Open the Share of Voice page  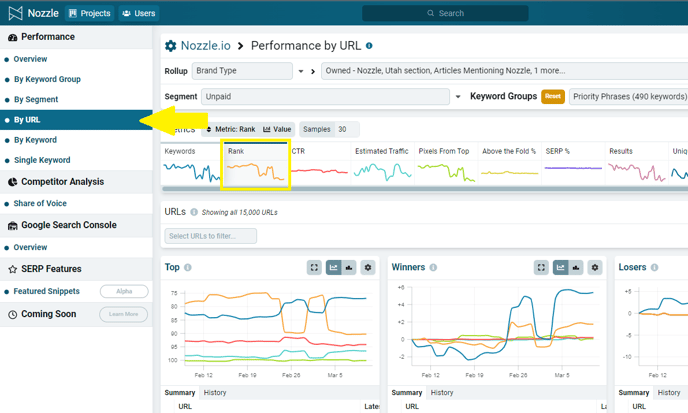pyautogui.click(x=40, y=203)
